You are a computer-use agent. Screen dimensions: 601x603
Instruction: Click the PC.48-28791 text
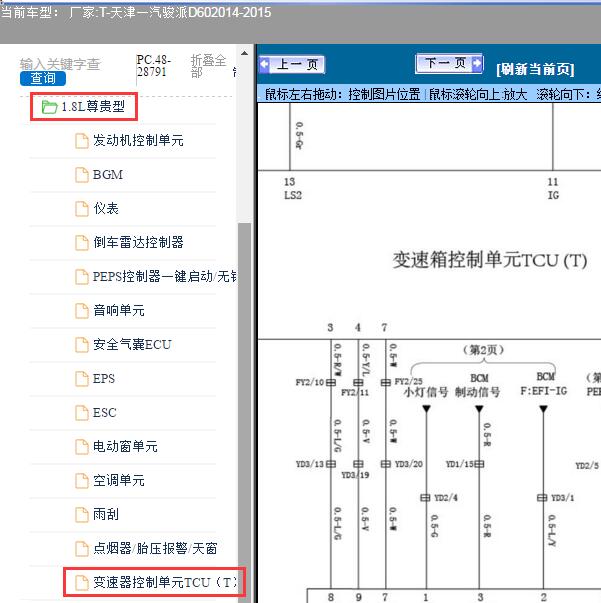coord(153,66)
